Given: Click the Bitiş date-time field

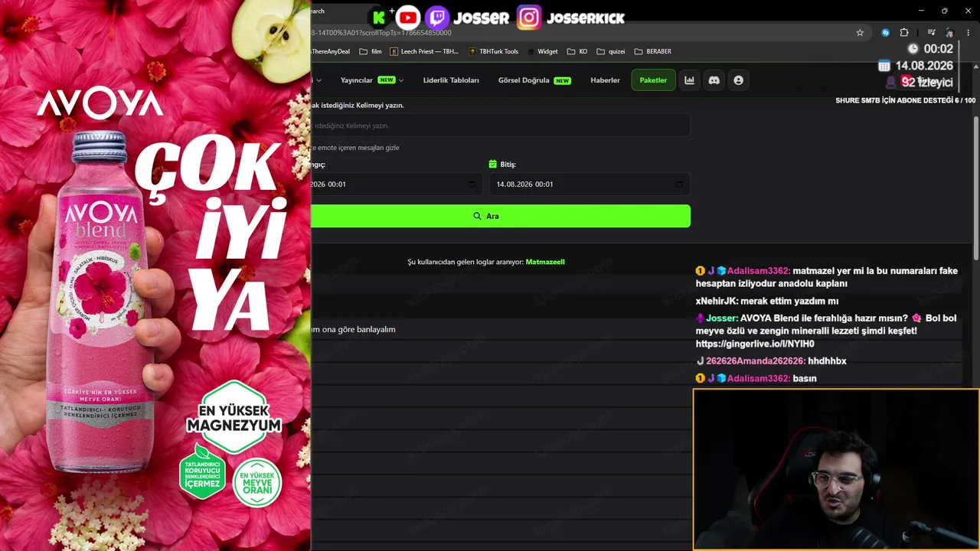Looking at the screenshot, I should pos(590,184).
